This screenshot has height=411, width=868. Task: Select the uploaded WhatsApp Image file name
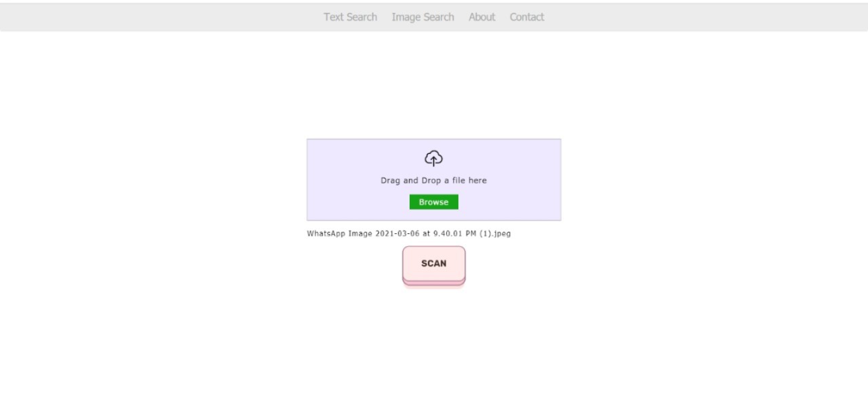[409, 233]
